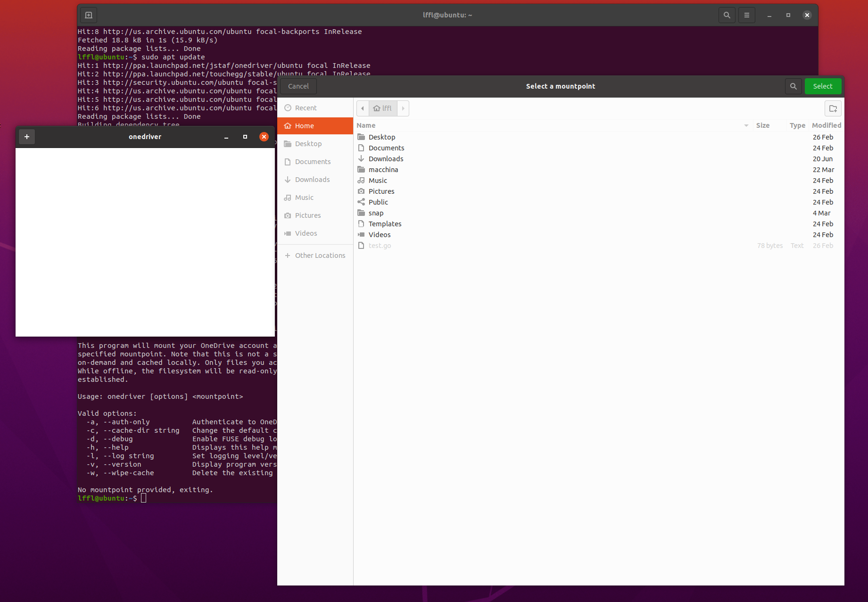868x602 pixels.
Task: Open the lffl breadcrumb dropdown
Action: point(383,108)
